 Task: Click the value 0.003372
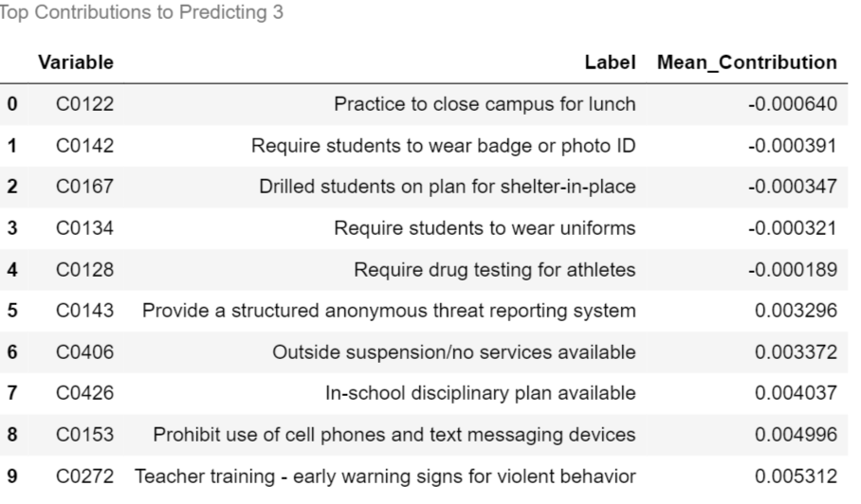(797, 353)
